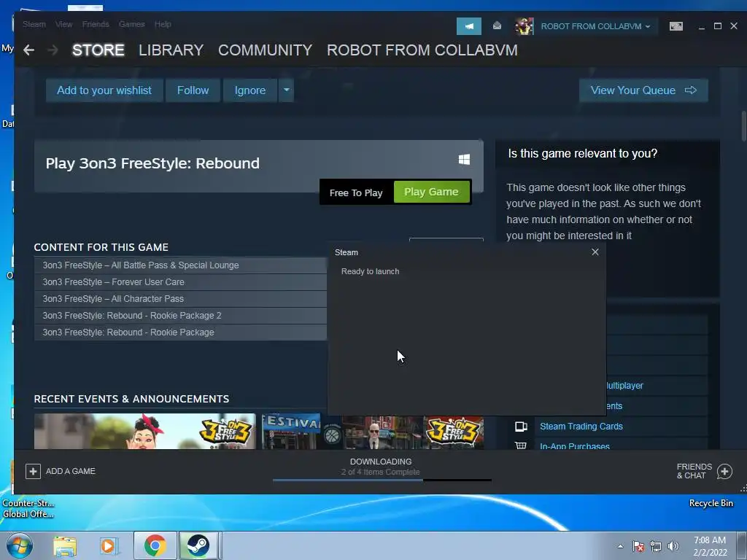
Task: Open Windows Explorer from the taskbar
Action: pos(65,545)
